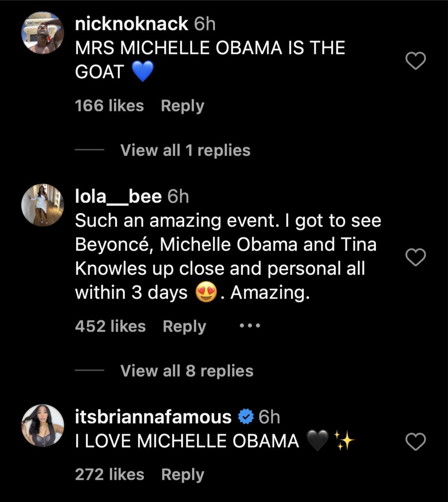Open the itsbriannafamous username link

coord(153,417)
